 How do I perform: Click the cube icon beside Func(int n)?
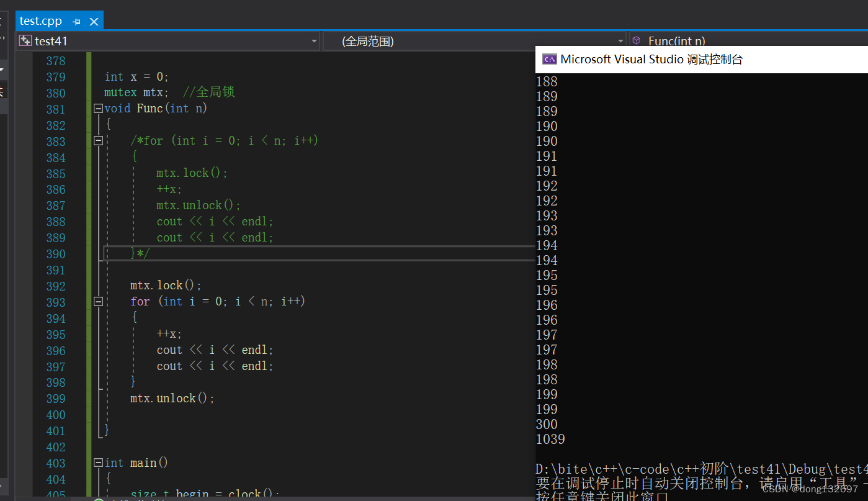[x=636, y=40]
